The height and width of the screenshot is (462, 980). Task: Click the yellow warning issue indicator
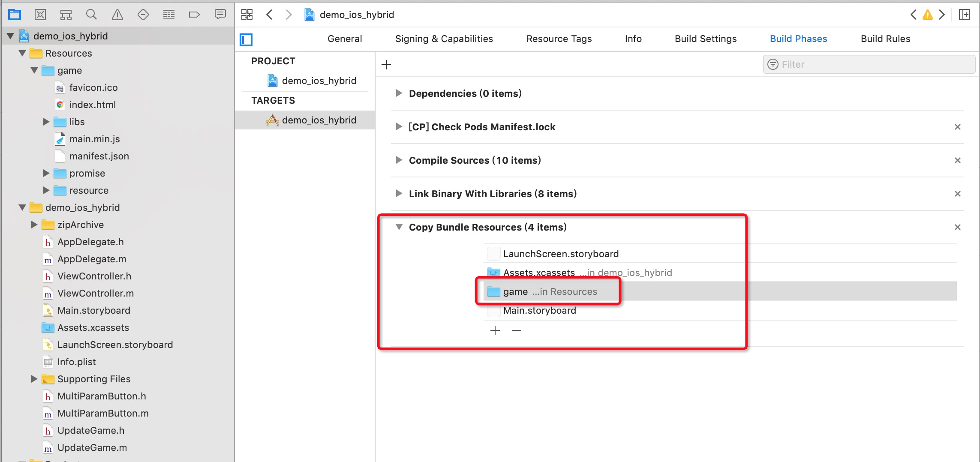[x=928, y=15]
